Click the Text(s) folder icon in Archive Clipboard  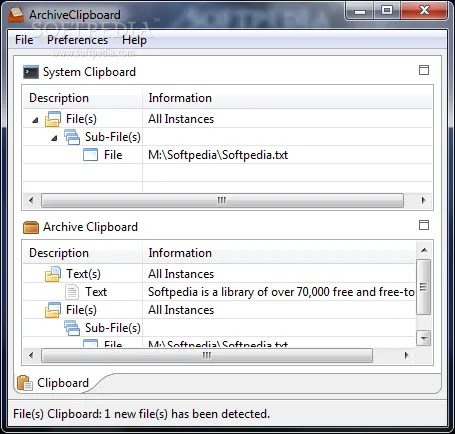pos(53,274)
